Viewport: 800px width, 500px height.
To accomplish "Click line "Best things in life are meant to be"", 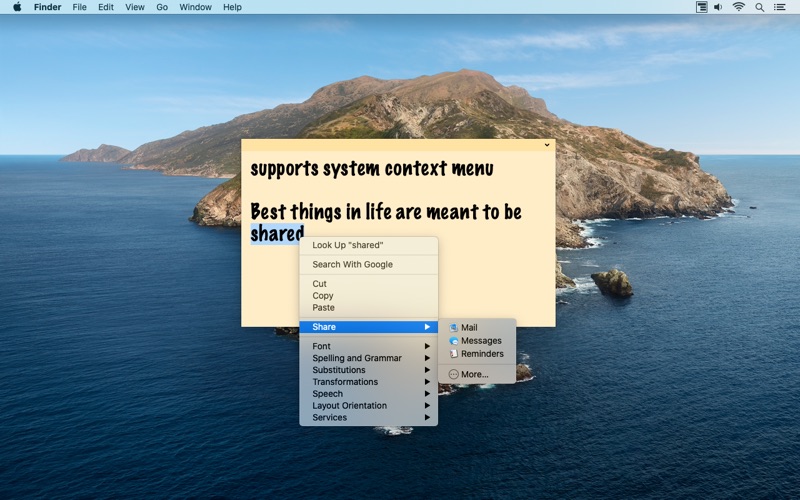I will pos(386,212).
